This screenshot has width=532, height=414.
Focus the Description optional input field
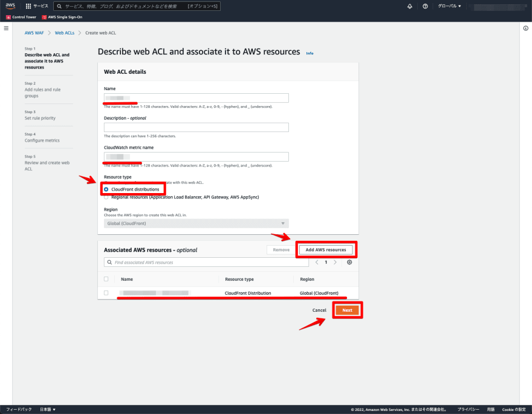(x=196, y=127)
